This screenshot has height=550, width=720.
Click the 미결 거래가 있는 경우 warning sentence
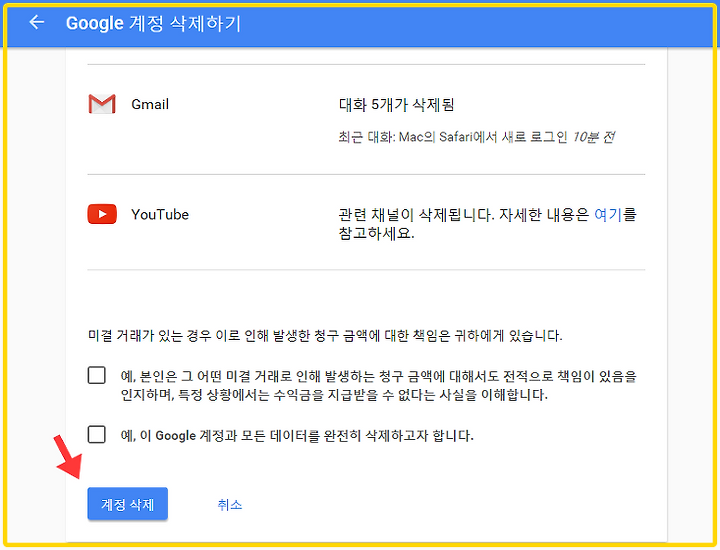pos(325,336)
